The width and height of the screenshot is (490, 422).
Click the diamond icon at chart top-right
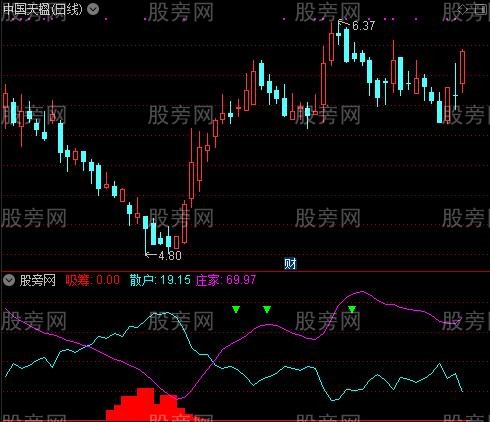(463, 9)
